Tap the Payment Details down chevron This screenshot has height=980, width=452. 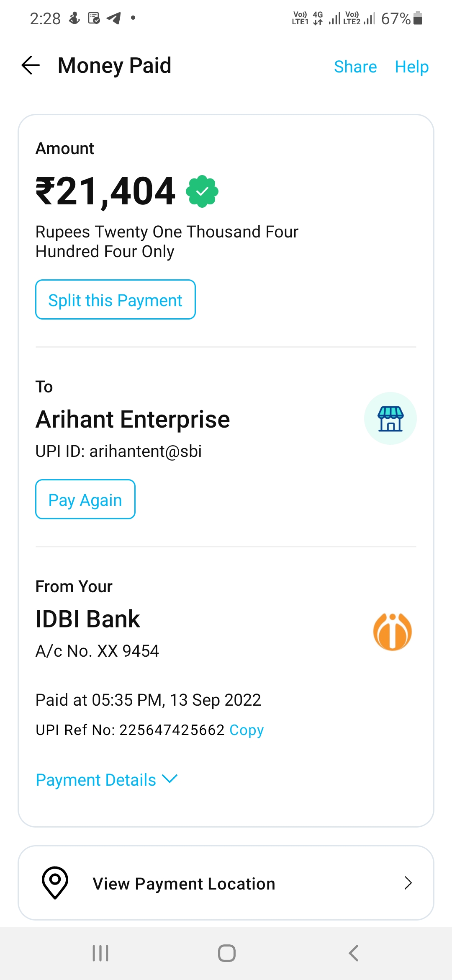(170, 779)
